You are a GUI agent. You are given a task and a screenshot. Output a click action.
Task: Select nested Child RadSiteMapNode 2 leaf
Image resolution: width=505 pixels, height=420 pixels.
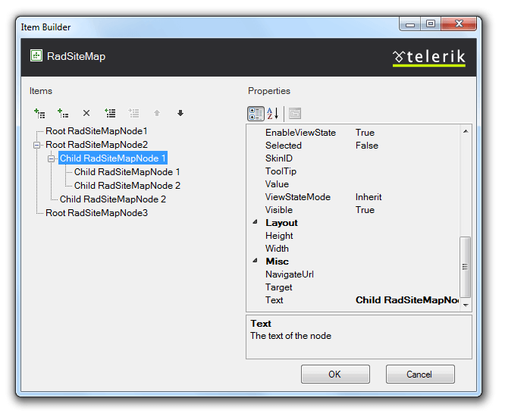[127, 186]
